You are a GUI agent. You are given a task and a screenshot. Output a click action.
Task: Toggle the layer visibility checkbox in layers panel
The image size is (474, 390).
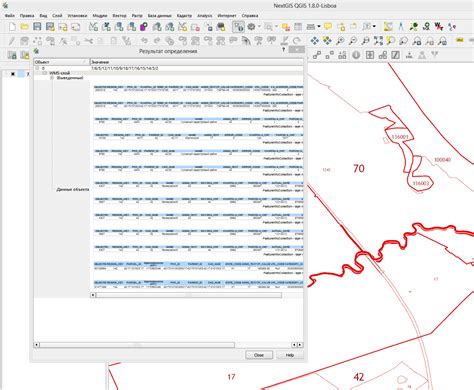(13, 74)
